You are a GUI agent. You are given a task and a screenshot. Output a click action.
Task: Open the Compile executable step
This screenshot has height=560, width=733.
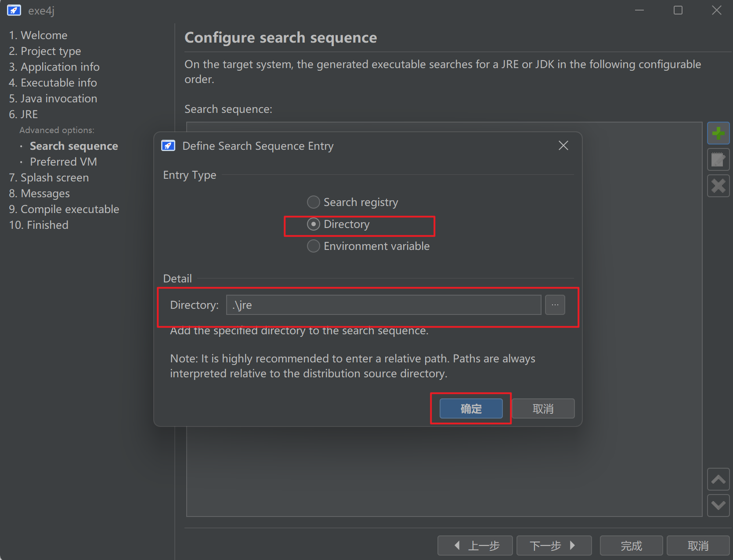64,210
